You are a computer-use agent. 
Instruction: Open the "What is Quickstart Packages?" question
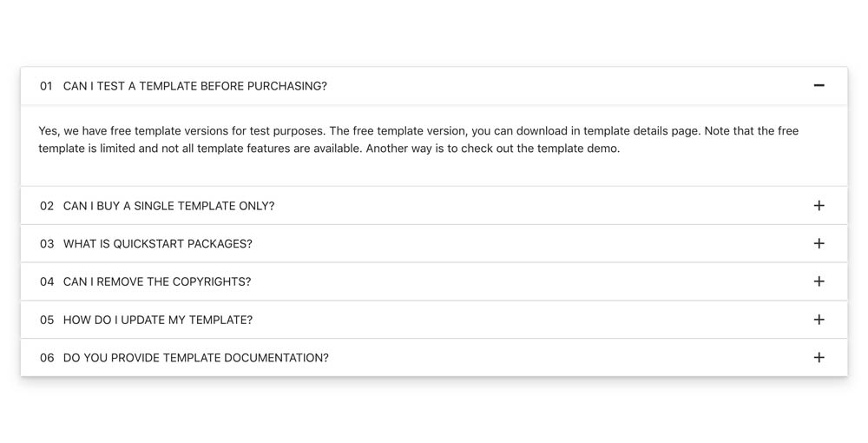[158, 244]
